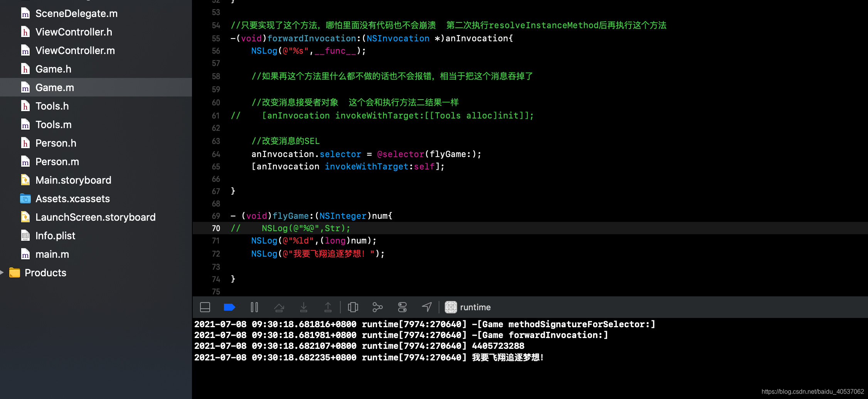Click line number 55 in gutter
The image size is (868, 399).
216,39
